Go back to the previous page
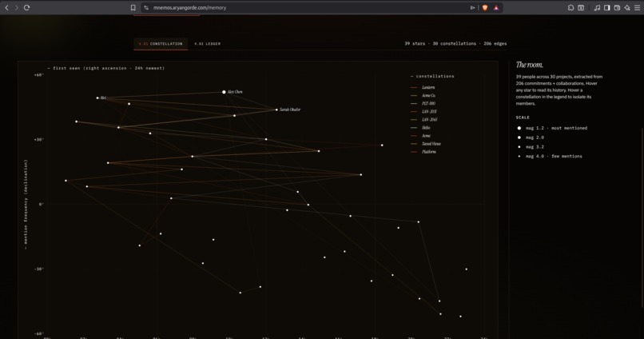This screenshot has width=644, height=339. coord(6,7)
